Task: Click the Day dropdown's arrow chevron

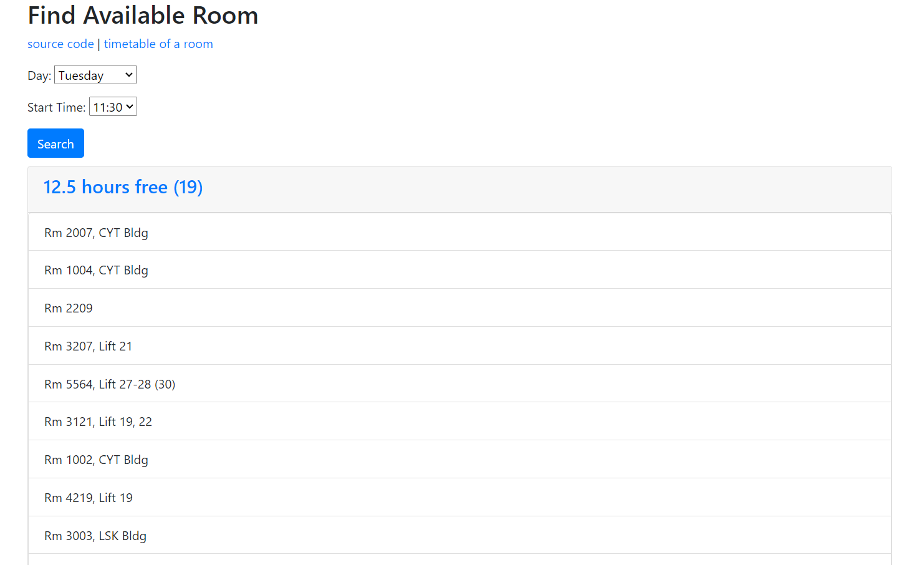Action: [129, 75]
